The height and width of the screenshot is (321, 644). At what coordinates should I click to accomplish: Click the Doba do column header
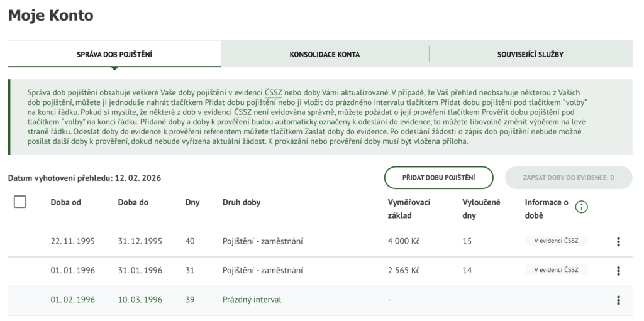pyautogui.click(x=133, y=202)
